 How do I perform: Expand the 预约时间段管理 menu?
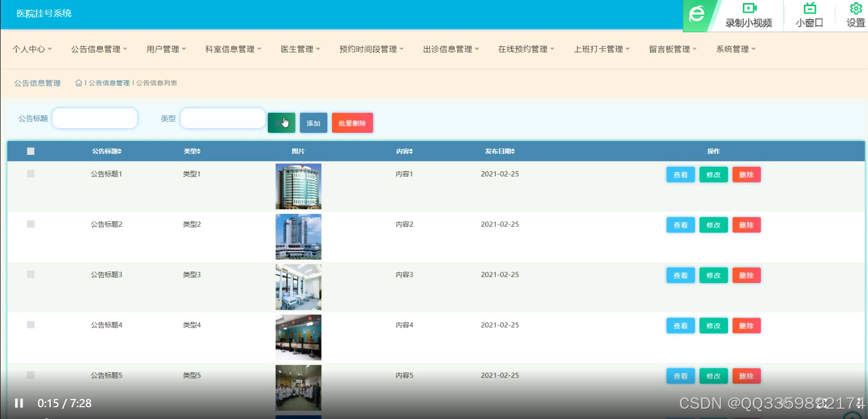coord(372,49)
